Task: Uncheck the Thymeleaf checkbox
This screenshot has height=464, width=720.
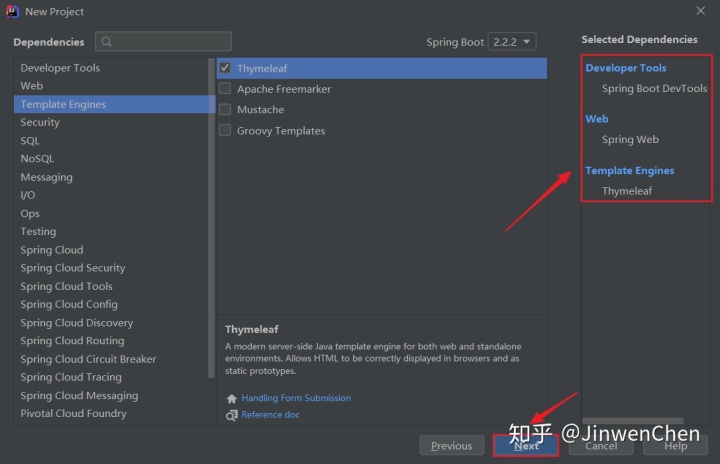Action: 225,68
